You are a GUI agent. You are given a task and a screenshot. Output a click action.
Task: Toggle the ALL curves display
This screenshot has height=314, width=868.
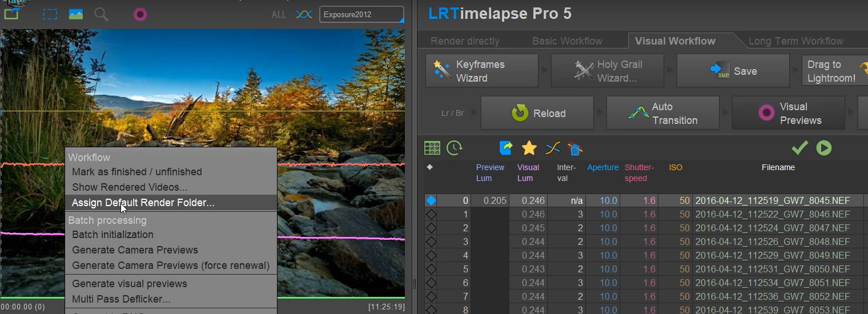click(x=279, y=15)
